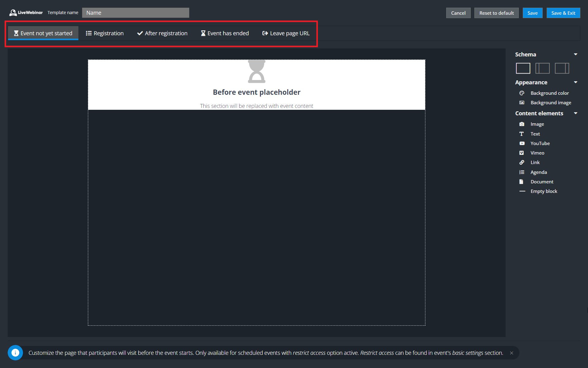Add an Empty block element
The height and width of the screenshot is (368, 588).
click(544, 191)
